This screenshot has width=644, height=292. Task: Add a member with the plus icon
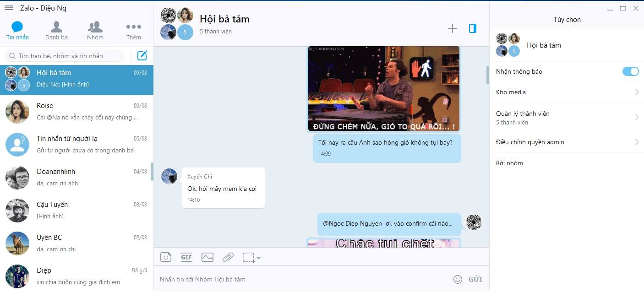pyautogui.click(x=452, y=28)
